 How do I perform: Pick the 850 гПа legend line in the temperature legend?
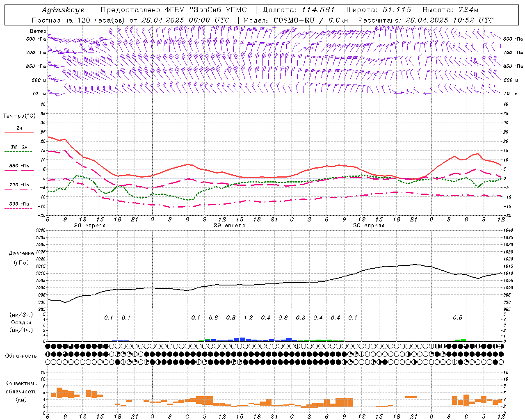pos(19,171)
